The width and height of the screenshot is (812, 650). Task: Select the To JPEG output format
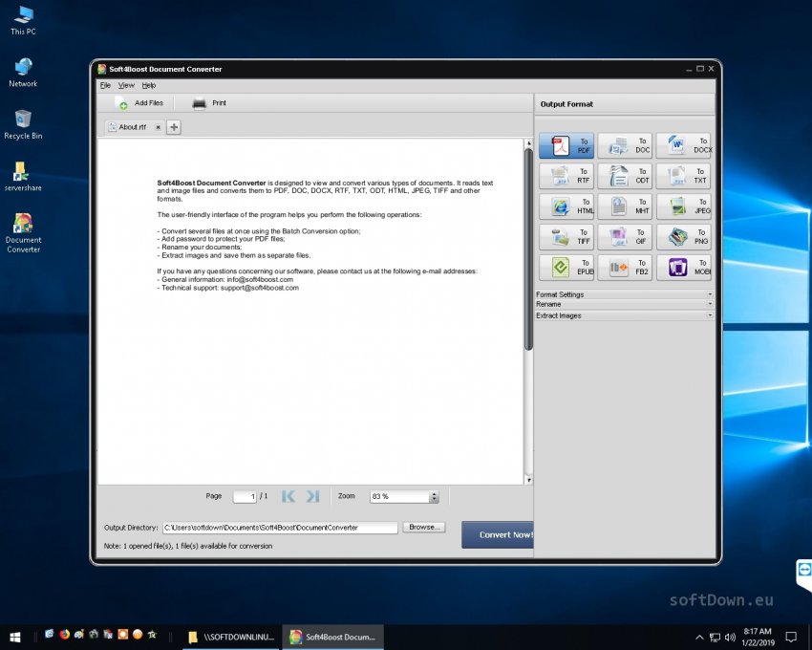[682, 206]
